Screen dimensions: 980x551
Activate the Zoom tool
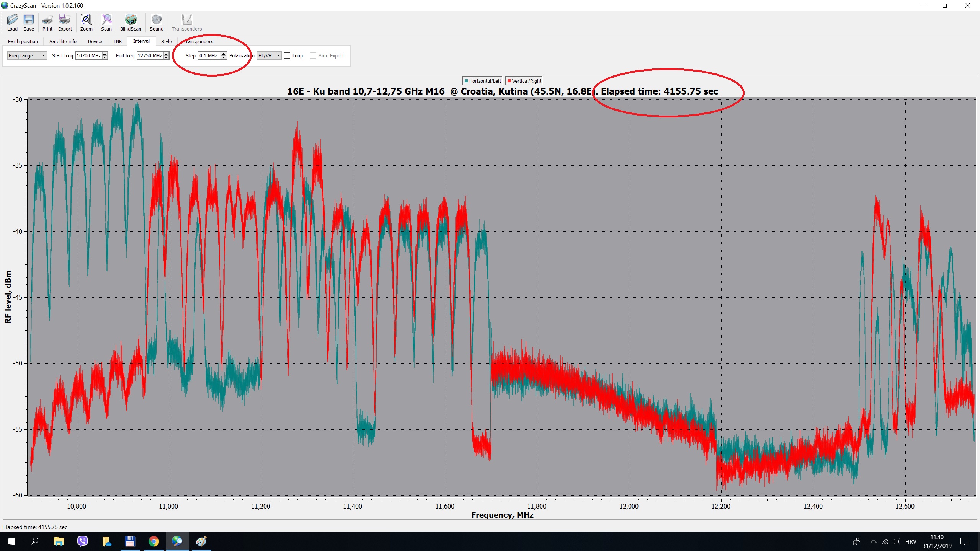tap(86, 23)
